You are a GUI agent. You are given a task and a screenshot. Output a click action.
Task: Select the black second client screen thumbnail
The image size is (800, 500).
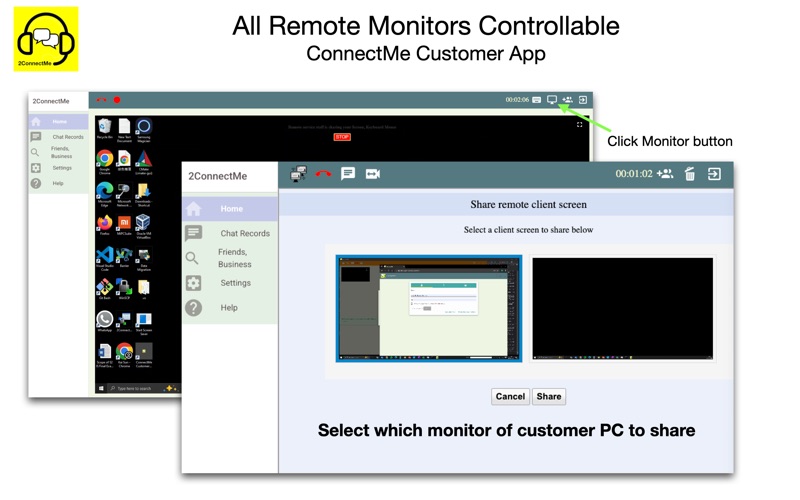click(x=622, y=309)
